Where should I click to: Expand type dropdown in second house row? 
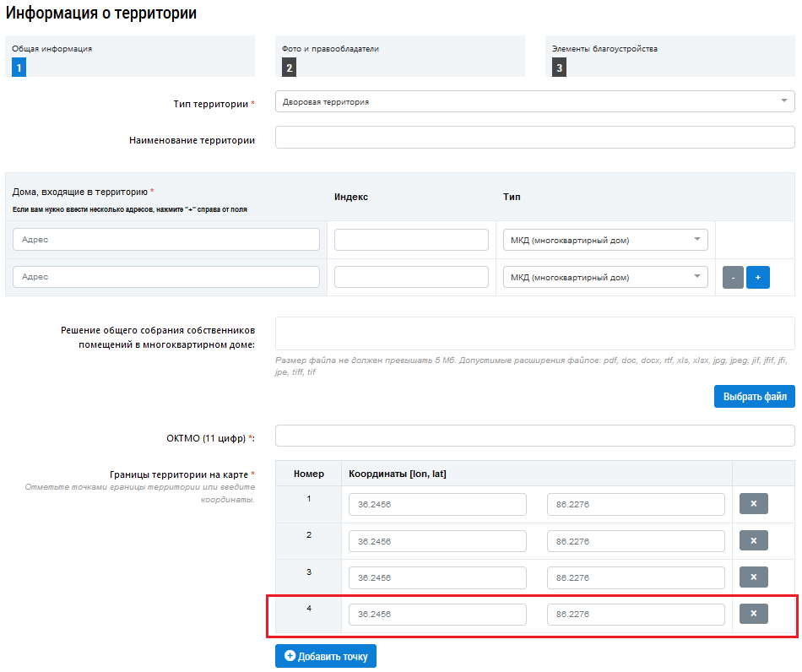point(604,277)
